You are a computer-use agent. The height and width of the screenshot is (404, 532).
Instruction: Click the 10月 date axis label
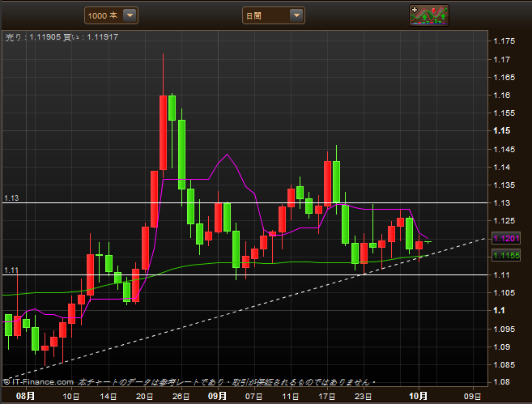tap(418, 396)
